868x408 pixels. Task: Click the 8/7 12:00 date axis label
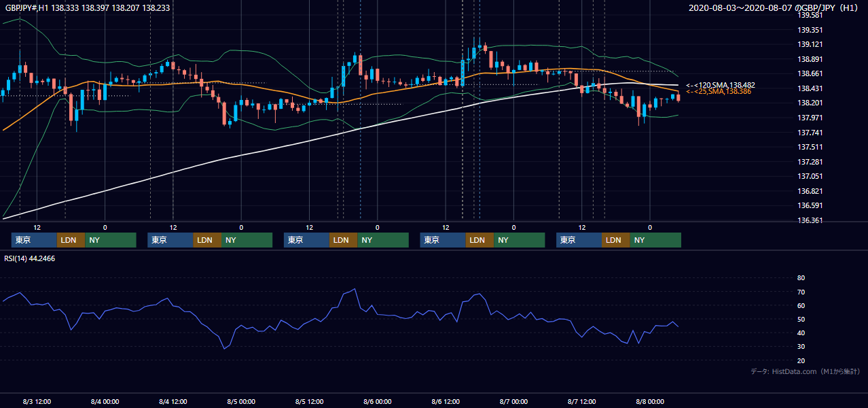(581, 401)
